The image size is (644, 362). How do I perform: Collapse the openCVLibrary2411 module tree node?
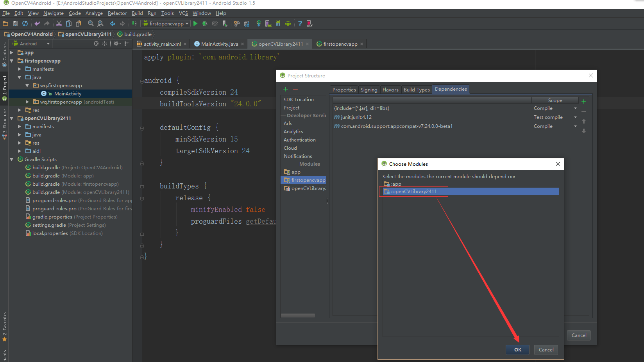12,118
